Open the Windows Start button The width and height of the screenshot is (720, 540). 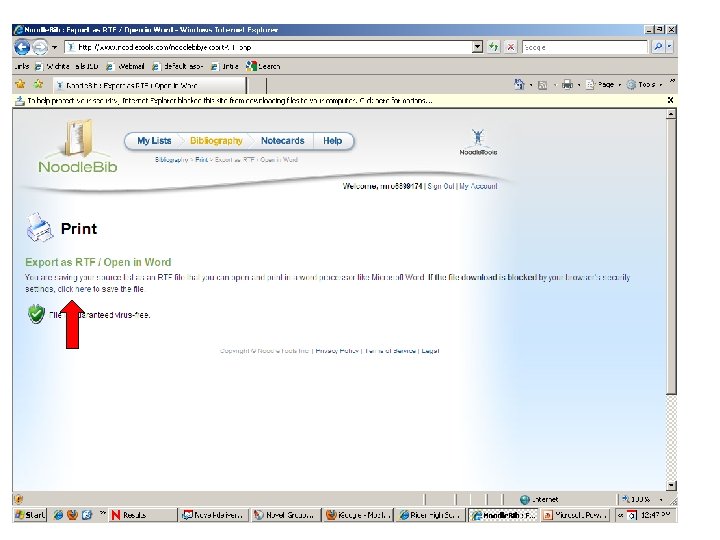[x=30, y=515]
